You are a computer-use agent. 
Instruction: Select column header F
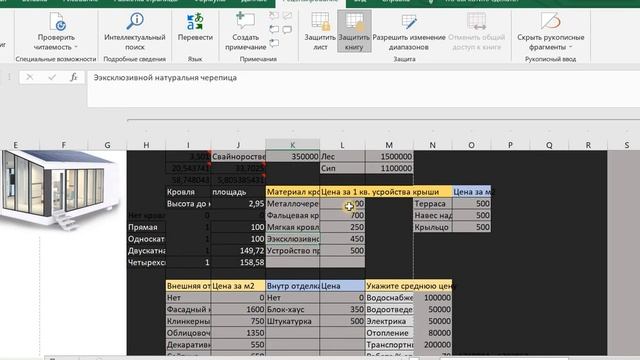click(64, 145)
